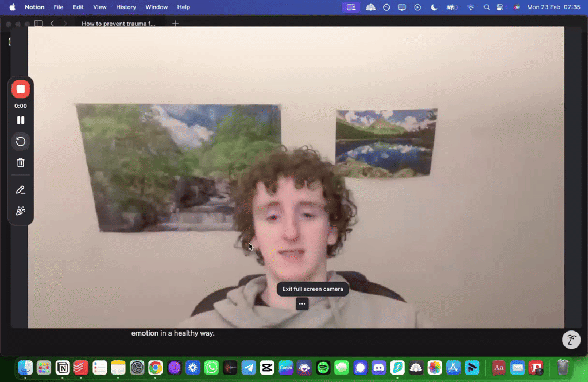Viewport: 588px width, 382px height.
Task: Go forward with the right arrow
Action: (65, 23)
